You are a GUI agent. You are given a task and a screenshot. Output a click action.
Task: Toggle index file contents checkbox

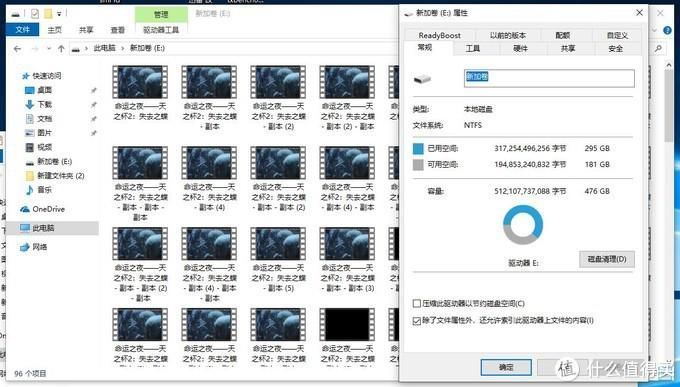click(x=417, y=321)
